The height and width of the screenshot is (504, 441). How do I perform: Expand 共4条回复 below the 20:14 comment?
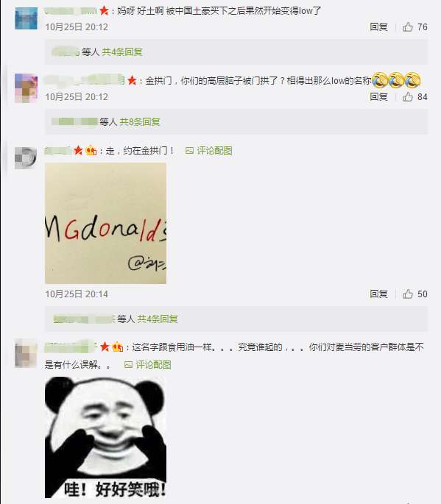[158, 319]
